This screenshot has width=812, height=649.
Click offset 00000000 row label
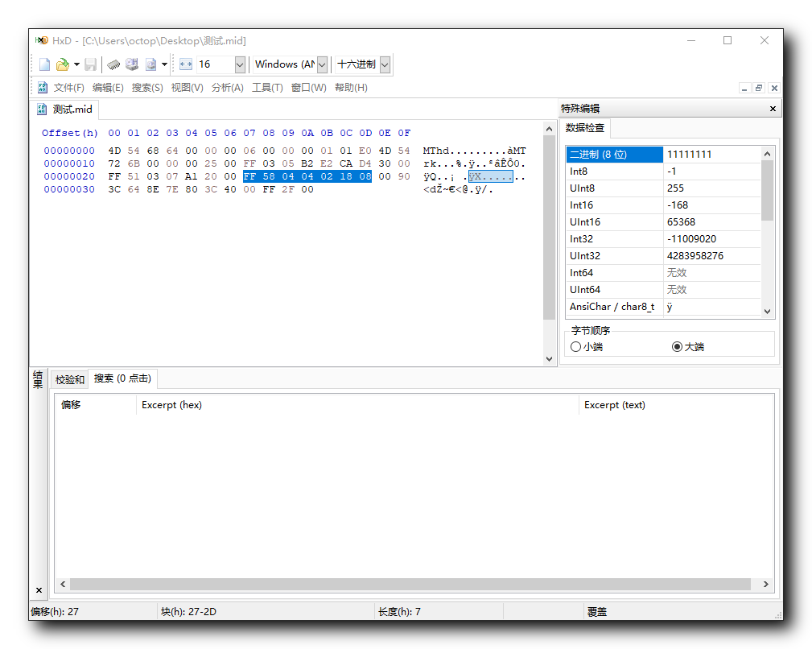point(69,151)
